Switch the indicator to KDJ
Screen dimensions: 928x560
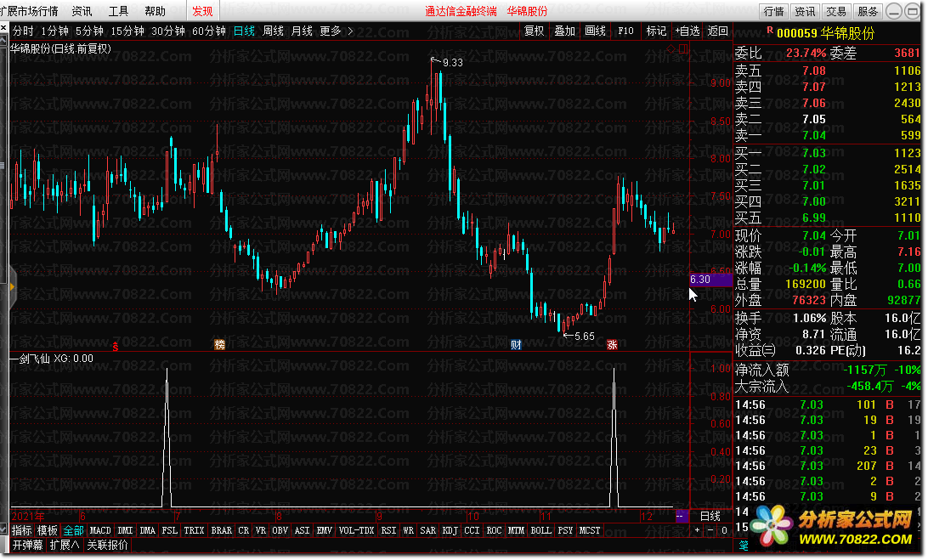pyautogui.click(x=450, y=530)
